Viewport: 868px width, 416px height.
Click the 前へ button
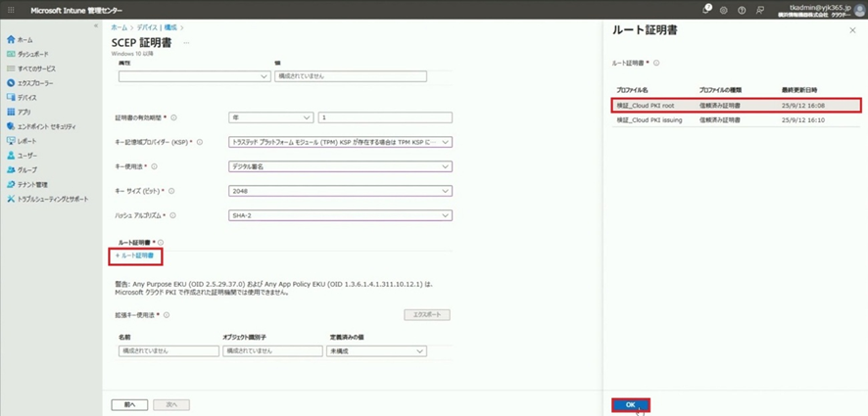tap(128, 404)
